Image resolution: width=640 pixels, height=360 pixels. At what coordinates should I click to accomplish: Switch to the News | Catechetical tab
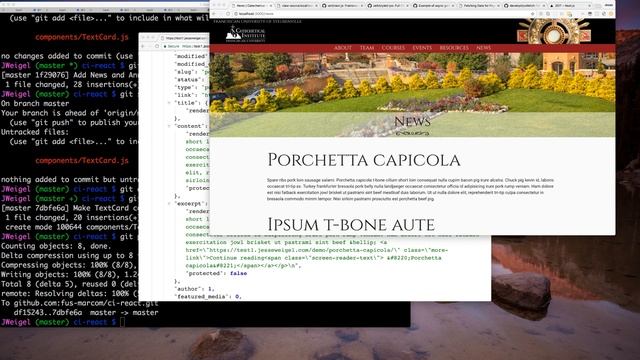pos(251,6)
